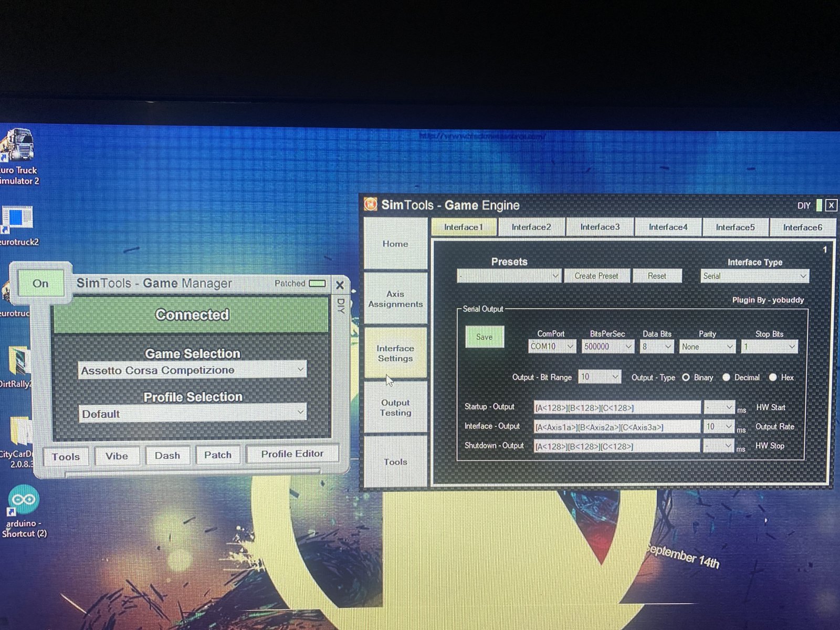Screen dimensions: 840x630
Task: Switch to Interface2 tab
Action: click(x=531, y=227)
